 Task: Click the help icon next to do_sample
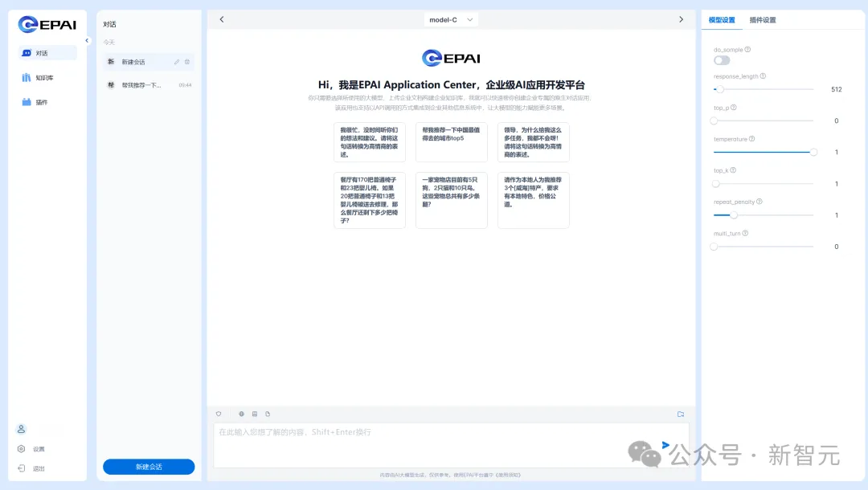click(748, 49)
